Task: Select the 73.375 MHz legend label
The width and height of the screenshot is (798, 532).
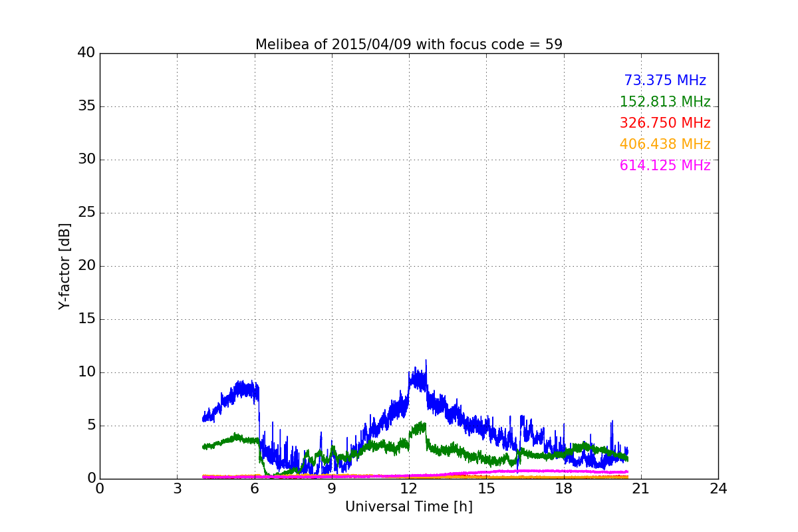Action: click(665, 80)
